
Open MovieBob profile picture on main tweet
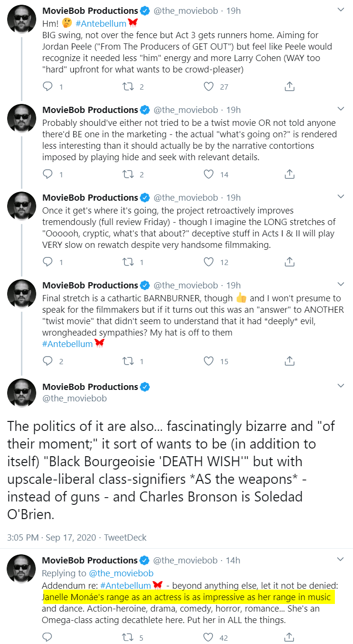click(x=21, y=393)
